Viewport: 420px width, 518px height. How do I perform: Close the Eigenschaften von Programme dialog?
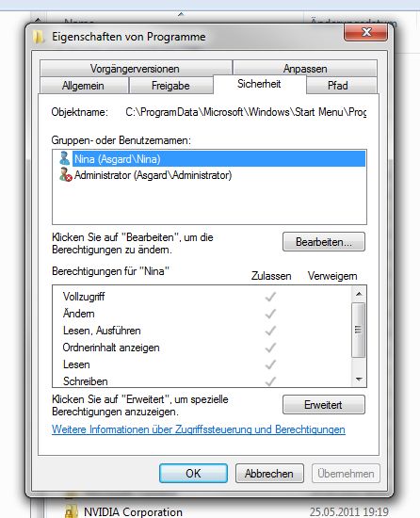[365, 32]
